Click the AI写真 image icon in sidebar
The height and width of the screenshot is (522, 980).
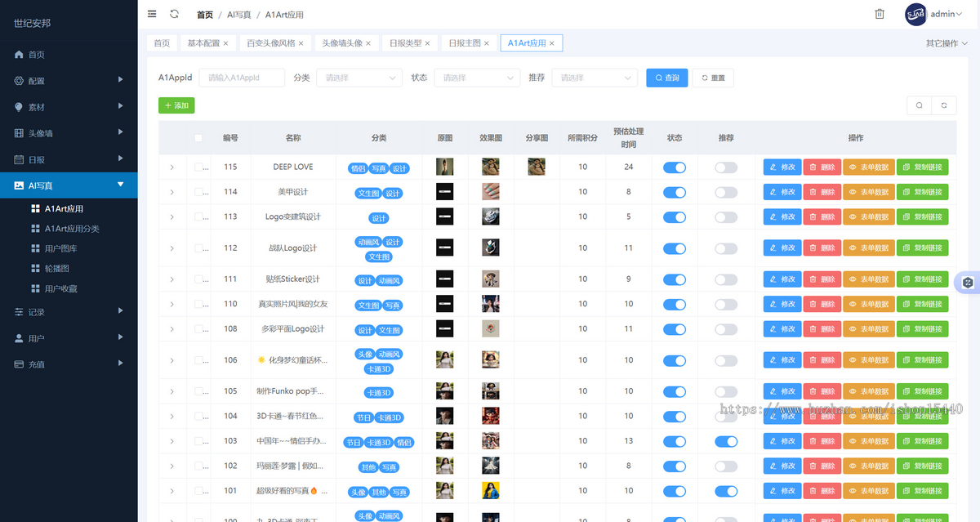[x=19, y=185]
